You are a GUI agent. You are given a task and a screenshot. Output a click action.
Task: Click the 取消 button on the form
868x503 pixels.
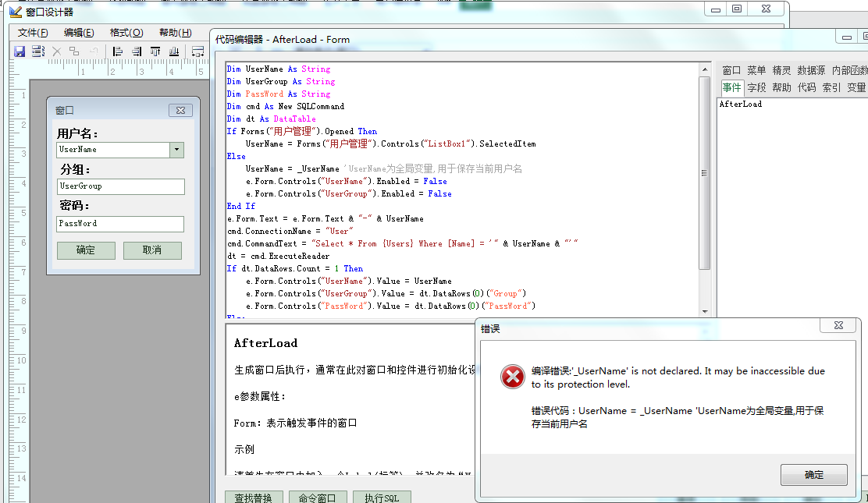152,250
